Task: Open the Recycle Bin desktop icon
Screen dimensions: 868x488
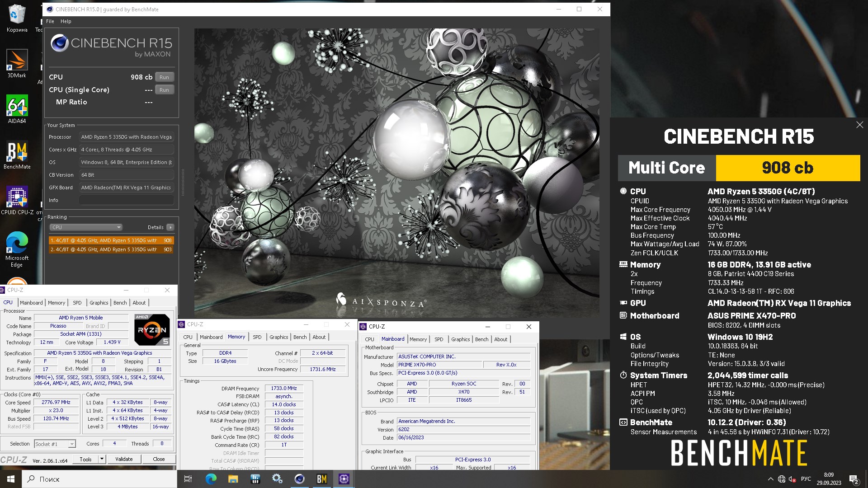Action: coord(17,18)
